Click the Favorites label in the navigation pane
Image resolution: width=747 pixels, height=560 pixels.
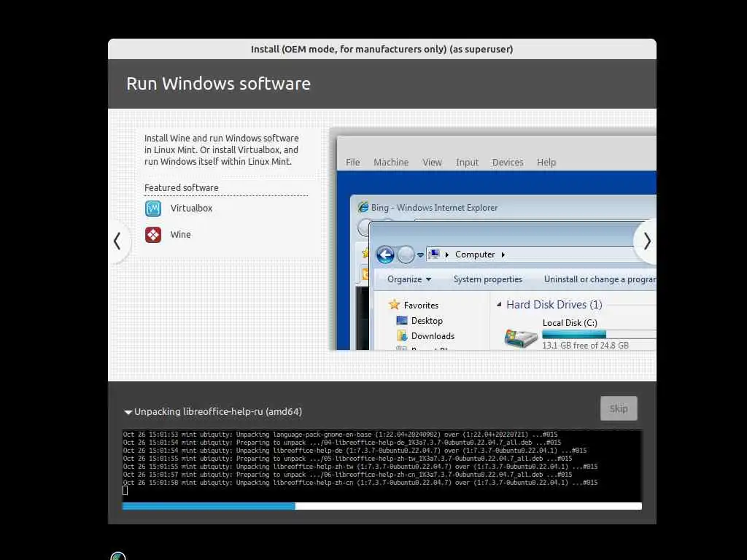(x=421, y=306)
